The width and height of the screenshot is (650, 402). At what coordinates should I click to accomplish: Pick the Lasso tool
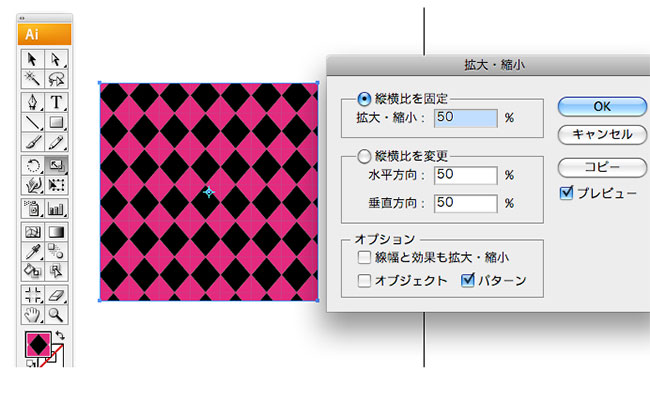coord(56,79)
